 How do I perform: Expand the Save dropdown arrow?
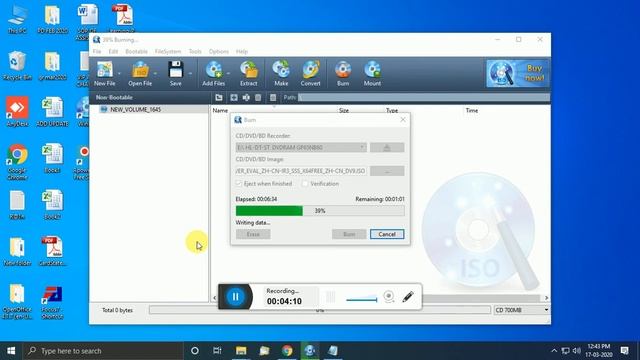190,73
